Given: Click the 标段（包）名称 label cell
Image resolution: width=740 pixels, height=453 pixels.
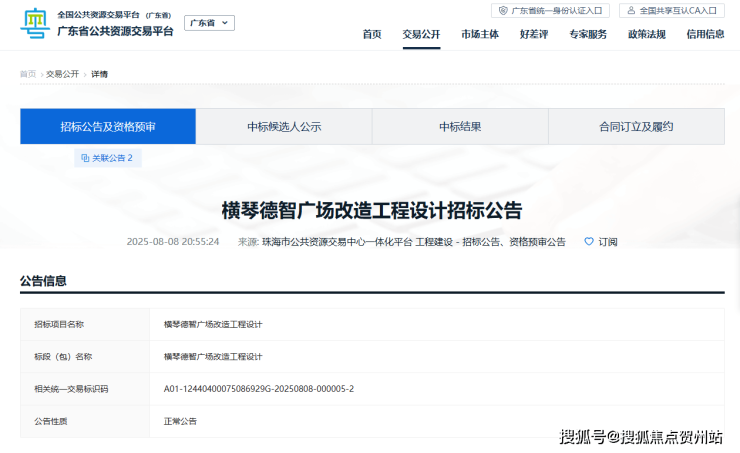Looking at the screenshot, I should click(x=85, y=357).
